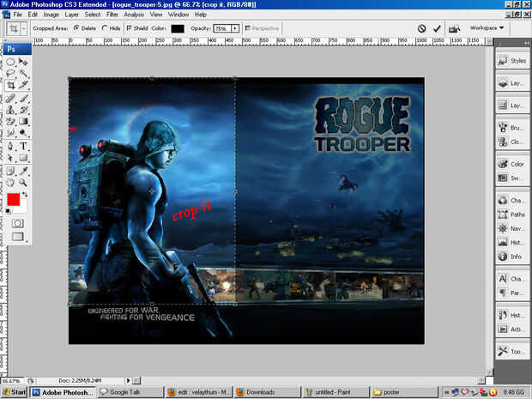Open the Info panel
532x399 pixels.
(512, 257)
